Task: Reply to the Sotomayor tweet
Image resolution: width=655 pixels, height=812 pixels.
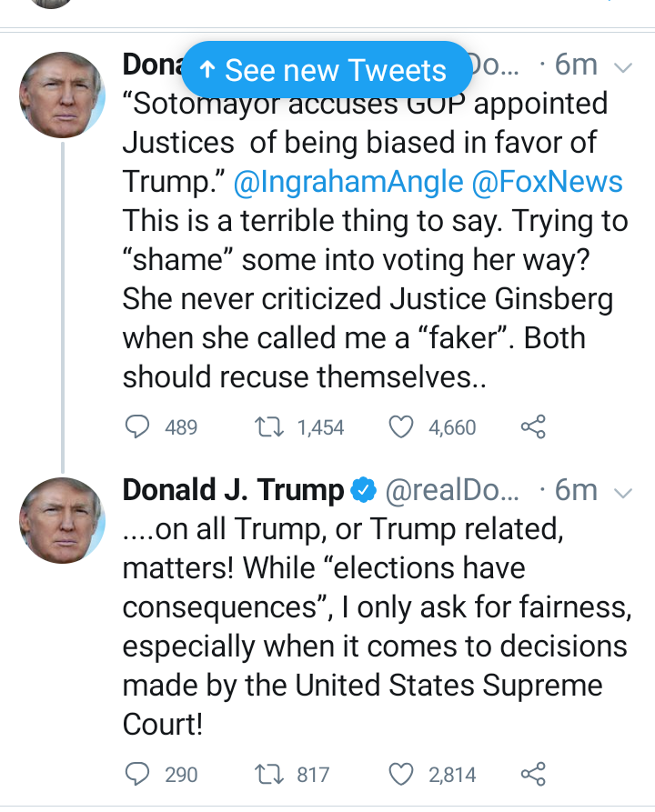Action: click(136, 426)
